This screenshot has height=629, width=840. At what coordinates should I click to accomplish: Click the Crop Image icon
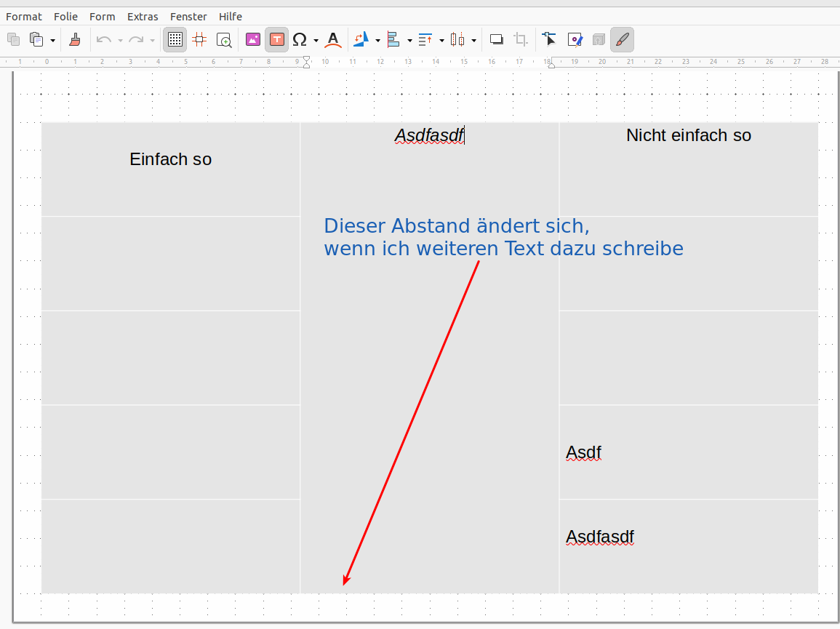[521, 39]
